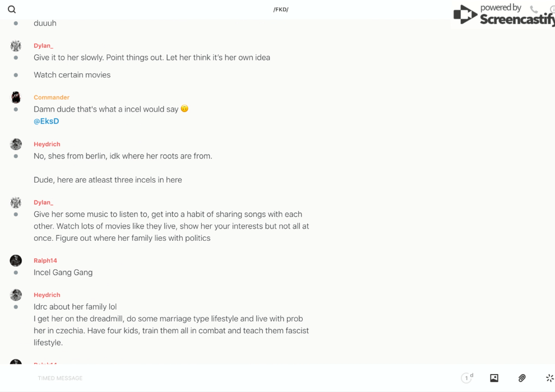Attach a file with paperclip icon

tap(522, 378)
